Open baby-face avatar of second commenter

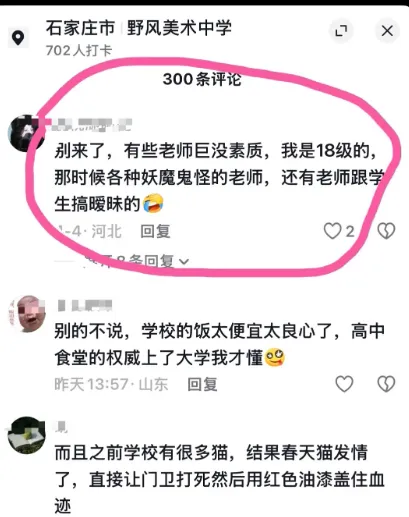point(26,314)
